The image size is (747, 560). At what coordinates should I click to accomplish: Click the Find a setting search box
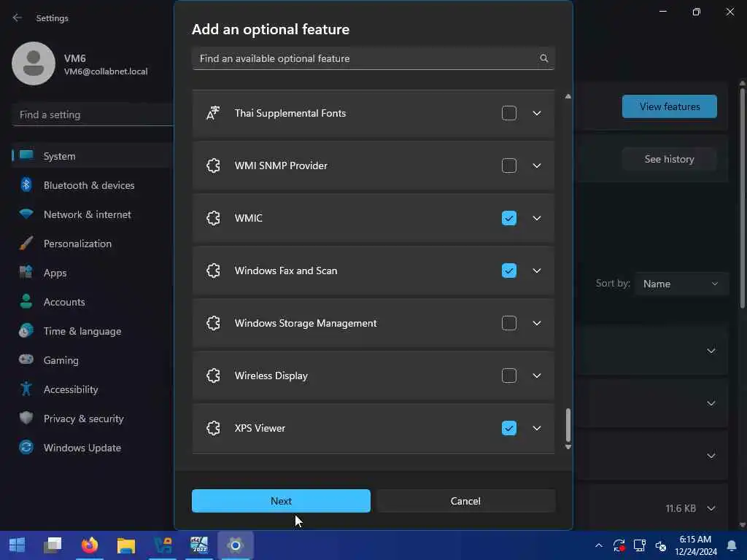93,114
